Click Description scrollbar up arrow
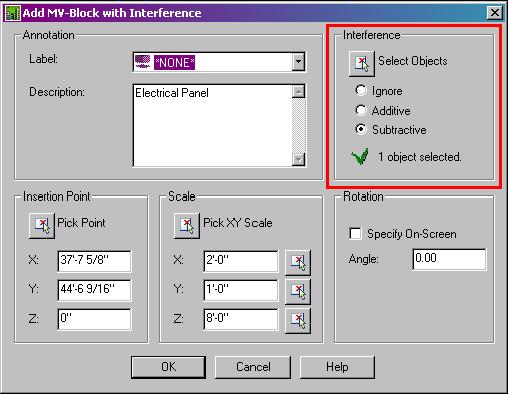Image resolution: width=509 pixels, height=395 pixels. click(x=298, y=91)
